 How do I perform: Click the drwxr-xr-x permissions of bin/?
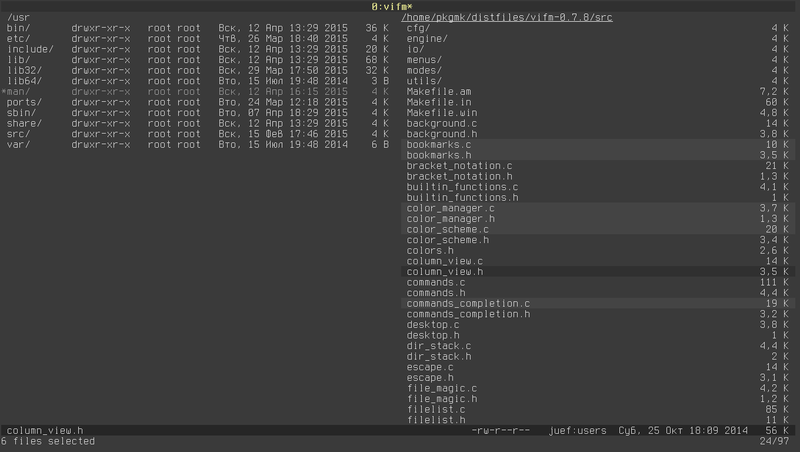pos(101,28)
